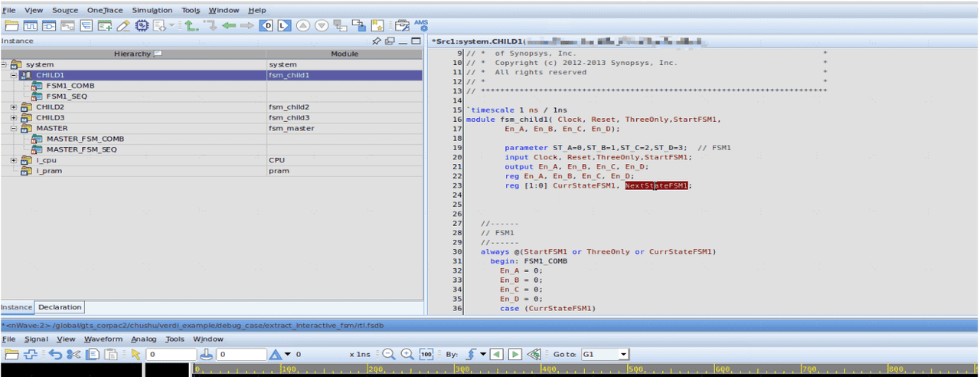Click the zoom in magnifier in nWave
Image resolution: width=980 pixels, height=377 pixels.
coord(407,354)
